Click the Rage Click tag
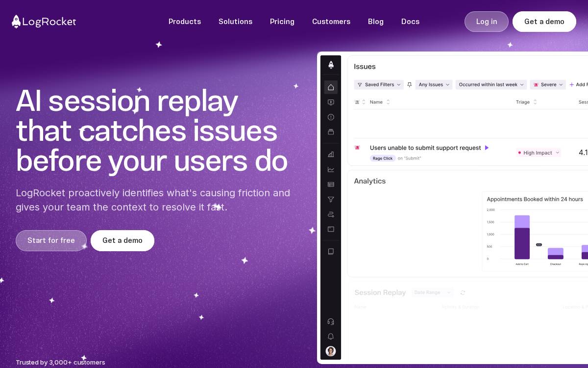Viewport: 588px width, 368px height. click(x=383, y=158)
